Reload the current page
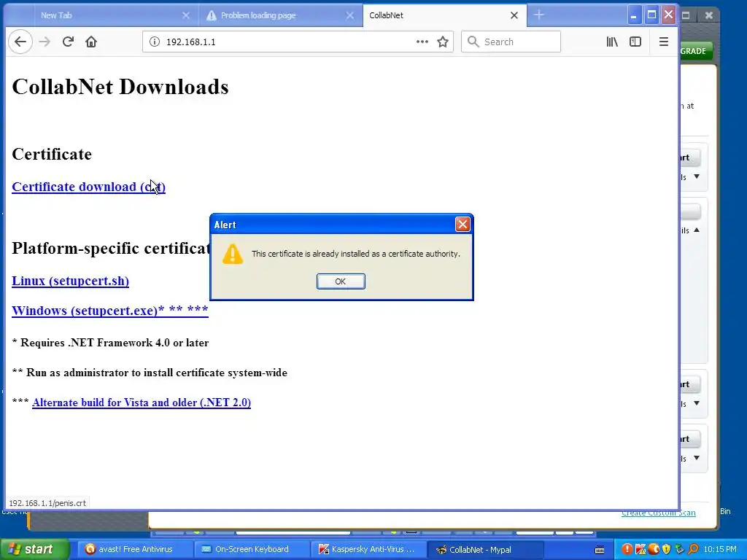 68,42
